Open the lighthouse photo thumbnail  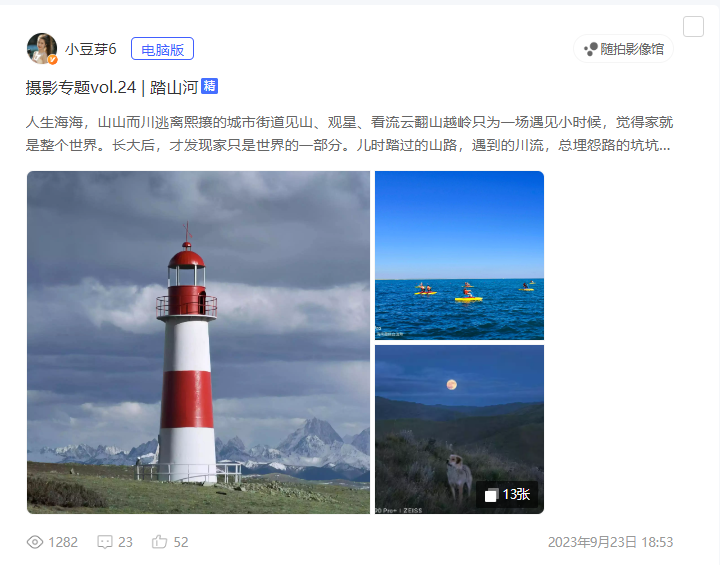pyautogui.click(x=198, y=342)
